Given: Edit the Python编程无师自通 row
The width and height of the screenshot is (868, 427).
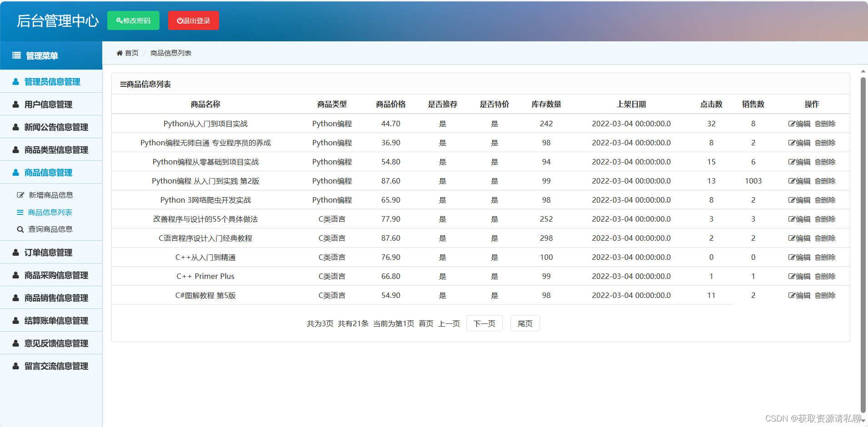Looking at the screenshot, I should pos(799,143).
